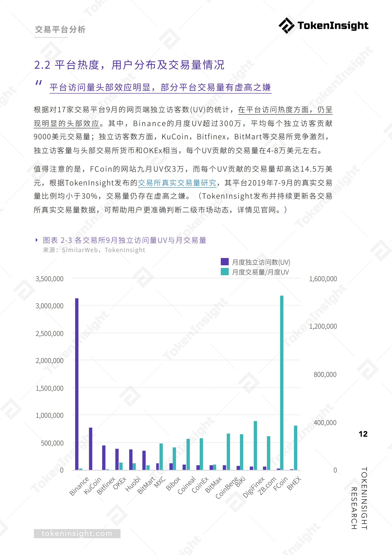This screenshot has width=392, height=555.
Task: Click the ZB.com axis label
Action: 267,486
